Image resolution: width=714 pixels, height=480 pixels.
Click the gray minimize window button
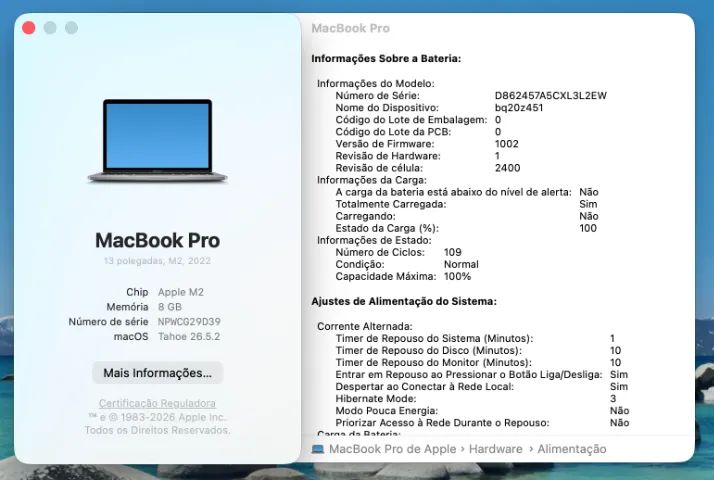tap(50, 28)
